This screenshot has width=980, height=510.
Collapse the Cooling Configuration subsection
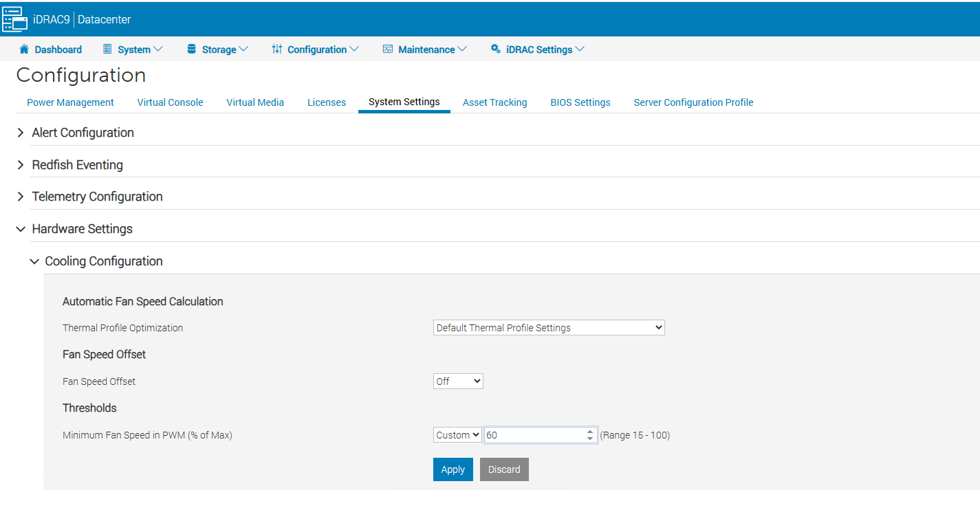click(34, 261)
